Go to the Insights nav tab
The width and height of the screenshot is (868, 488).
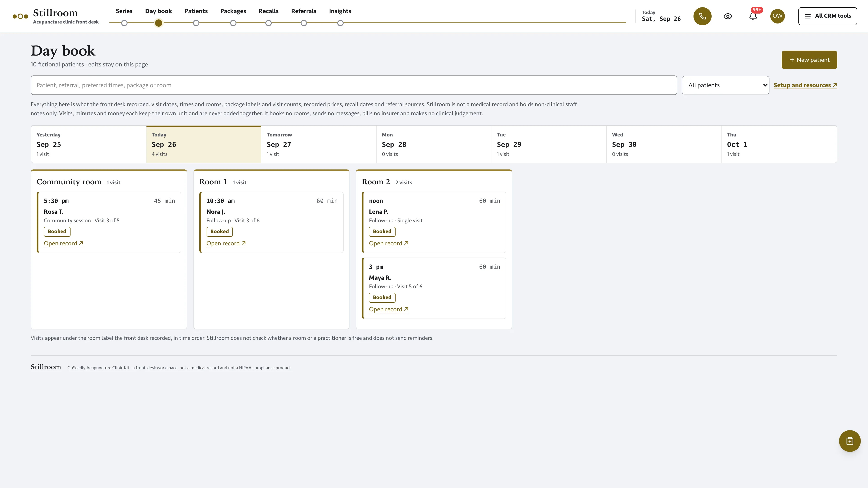[x=340, y=11]
